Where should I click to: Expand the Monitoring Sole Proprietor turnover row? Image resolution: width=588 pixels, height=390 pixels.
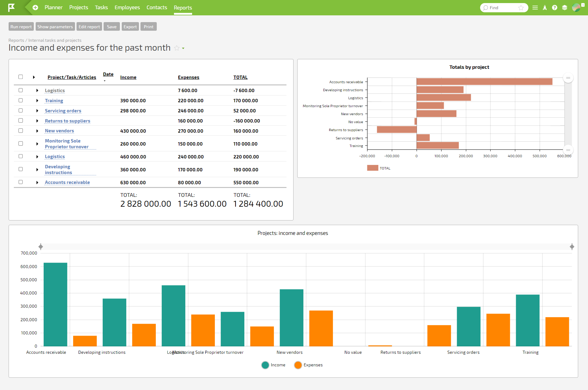pyautogui.click(x=37, y=144)
